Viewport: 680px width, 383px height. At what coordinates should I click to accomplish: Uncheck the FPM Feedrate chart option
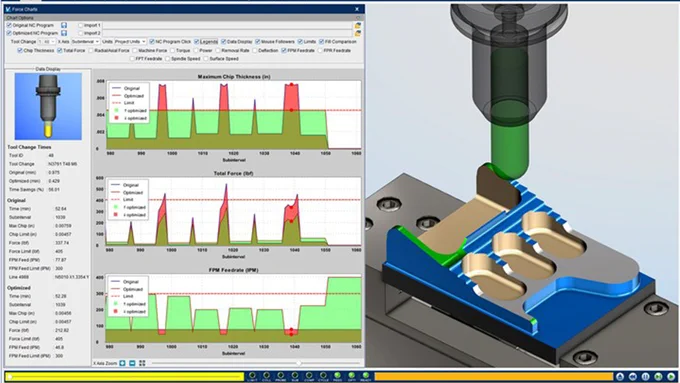pos(284,51)
